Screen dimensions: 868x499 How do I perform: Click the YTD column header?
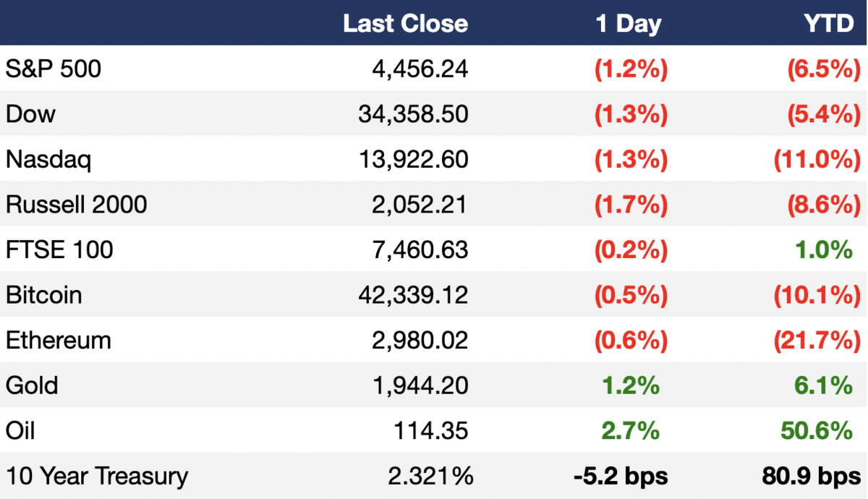tap(828, 24)
